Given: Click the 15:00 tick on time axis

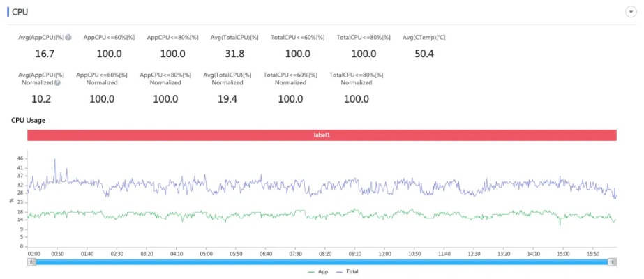Looking at the screenshot, I should [563, 254].
